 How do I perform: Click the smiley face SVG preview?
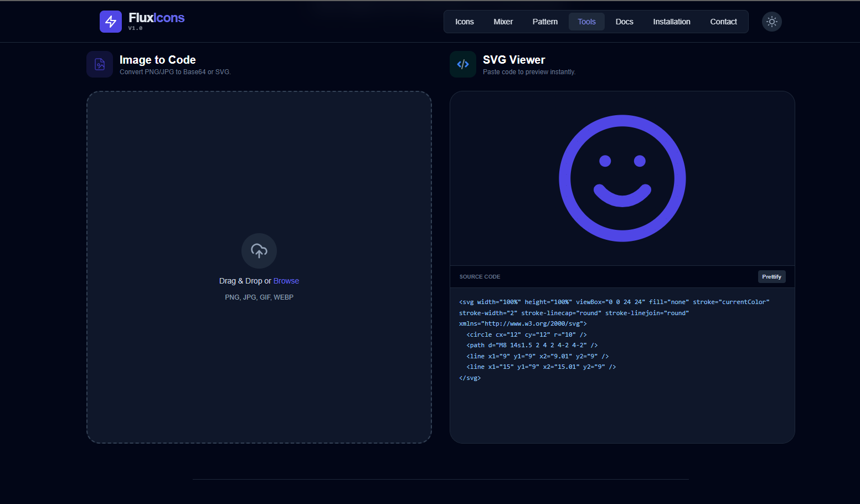click(x=622, y=178)
